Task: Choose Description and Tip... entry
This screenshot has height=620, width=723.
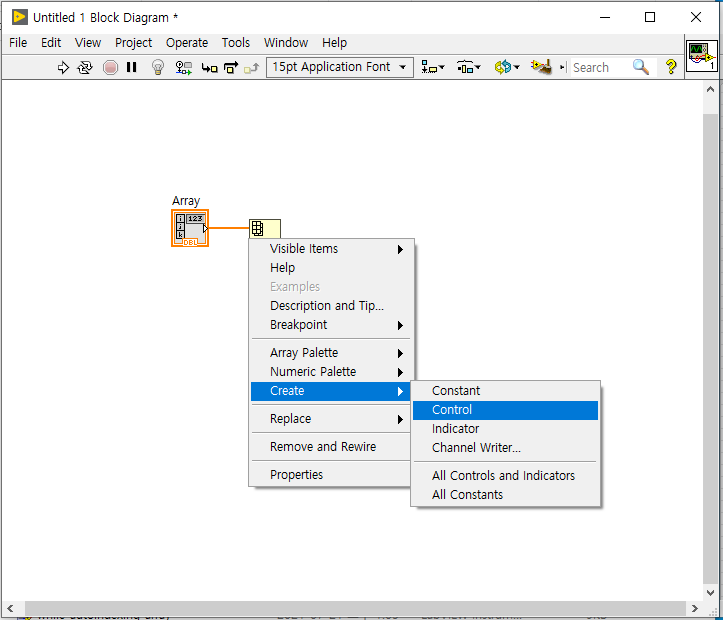Action: pyautogui.click(x=331, y=306)
